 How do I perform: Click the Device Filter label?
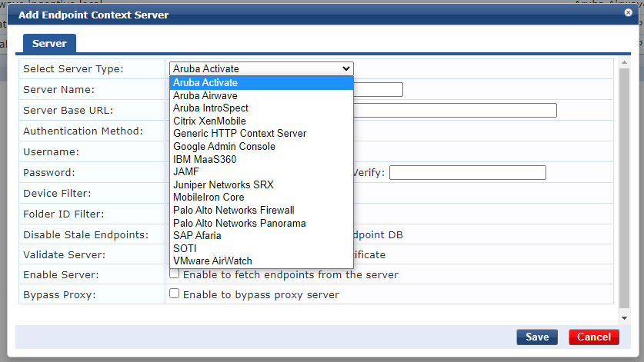(57, 194)
